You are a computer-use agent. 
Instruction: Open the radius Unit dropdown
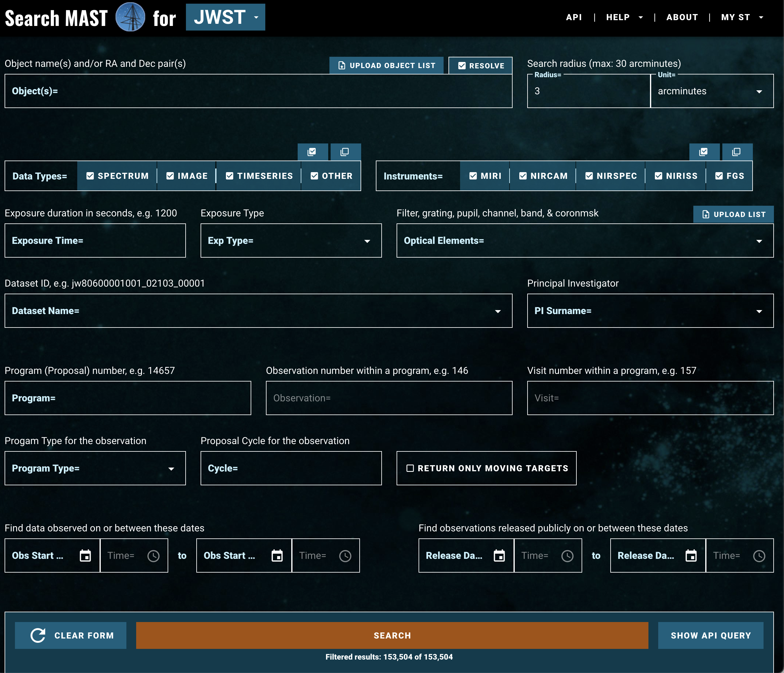(712, 91)
